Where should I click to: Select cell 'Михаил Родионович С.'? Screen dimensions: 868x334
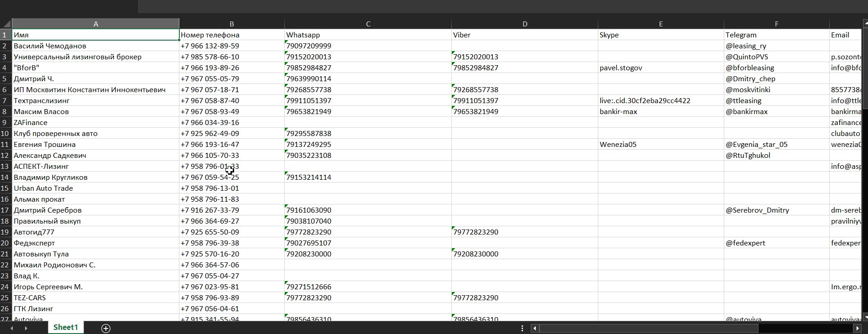click(x=96, y=265)
